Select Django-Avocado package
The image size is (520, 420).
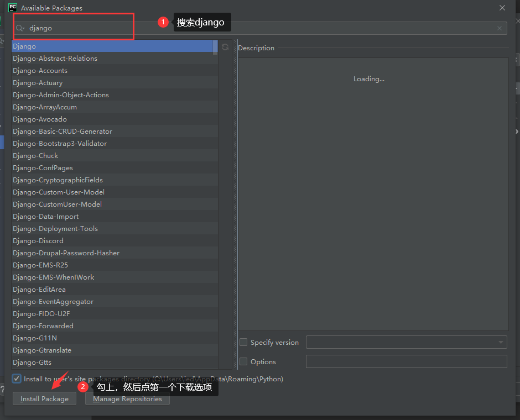pyautogui.click(x=115, y=119)
